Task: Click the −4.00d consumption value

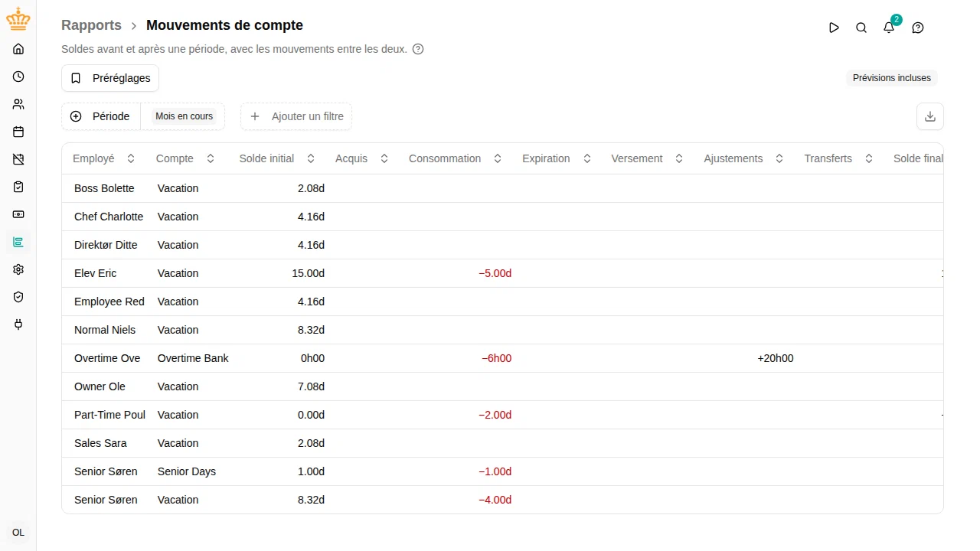Action: click(495, 500)
